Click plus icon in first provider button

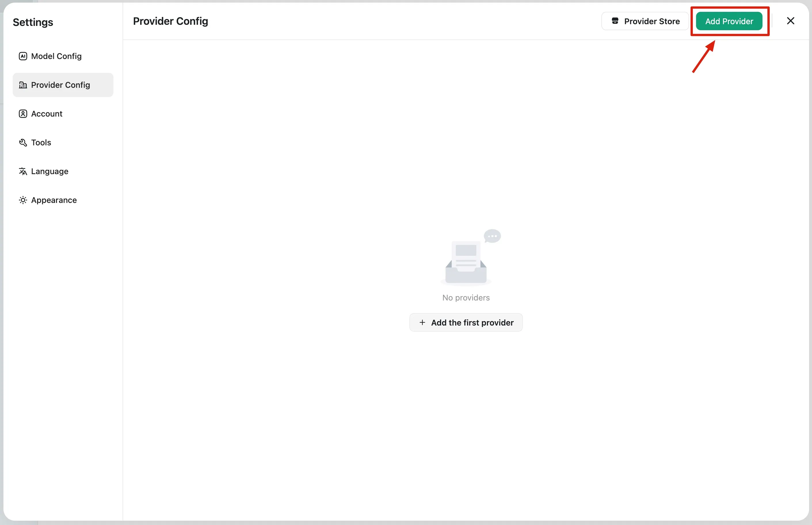[x=422, y=322]
